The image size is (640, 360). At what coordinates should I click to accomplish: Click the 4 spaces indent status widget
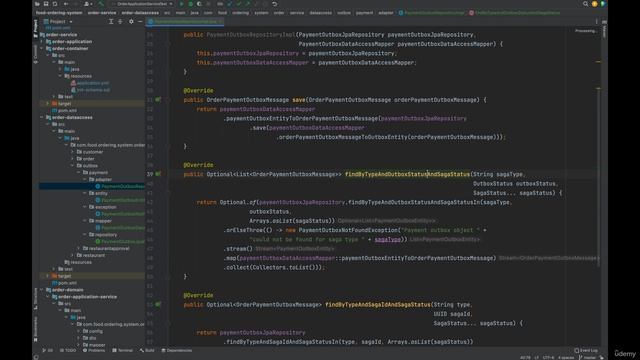(x=566, y=358)
